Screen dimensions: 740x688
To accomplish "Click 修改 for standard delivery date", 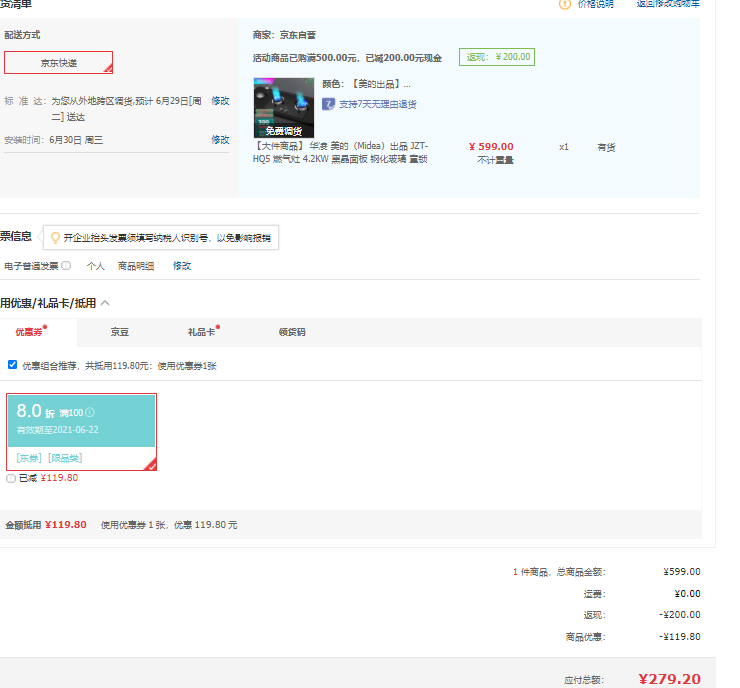I will (x=220, y=101).
